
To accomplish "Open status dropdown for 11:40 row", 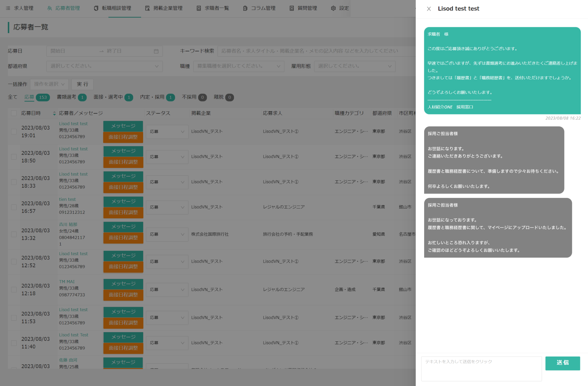I will coord(167,343).
